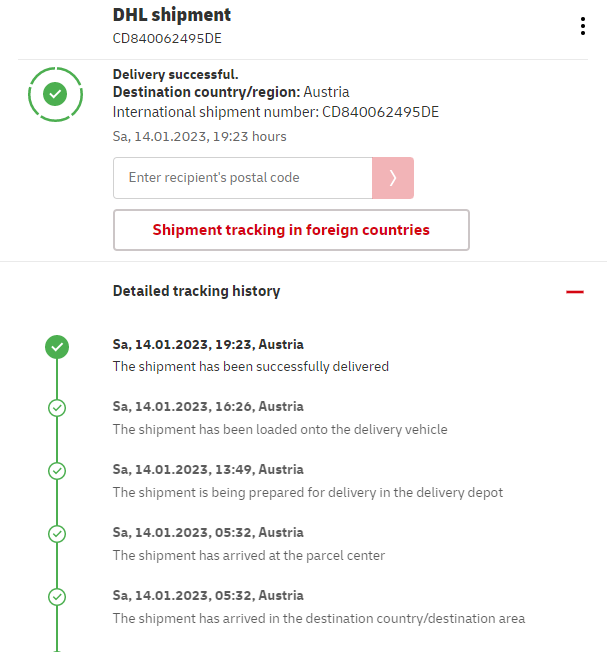Click the 16:26 loaded onto vehicle checkmark
Image resolution: width=607 pixels, height=652 pixels.
tap(57, 408)
